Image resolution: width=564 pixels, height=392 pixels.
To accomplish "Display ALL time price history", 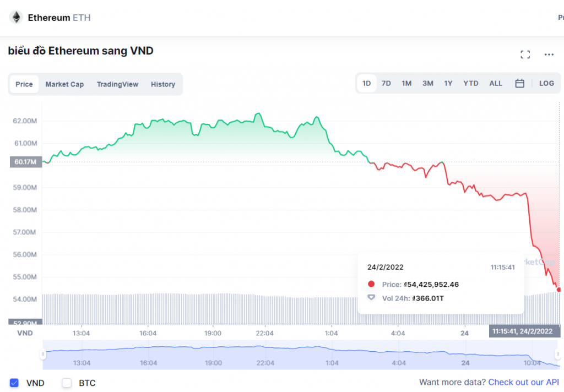I will click(x=496, y=84).
